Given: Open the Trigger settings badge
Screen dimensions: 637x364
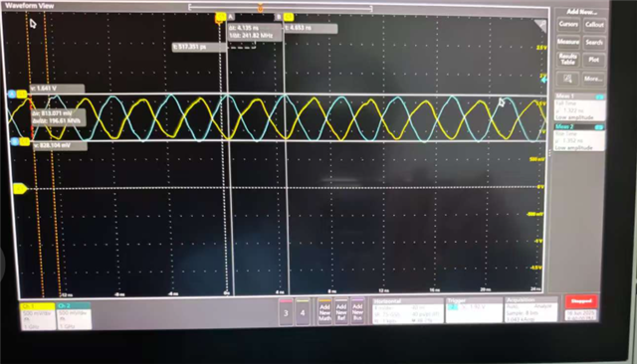Looking at the screenshot, I should click(x=474, y=310).
